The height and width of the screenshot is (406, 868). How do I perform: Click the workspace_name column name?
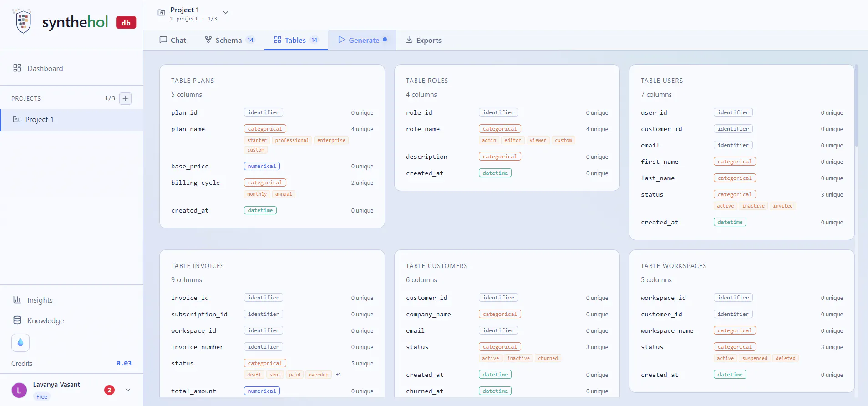click(x=667, y=330)
